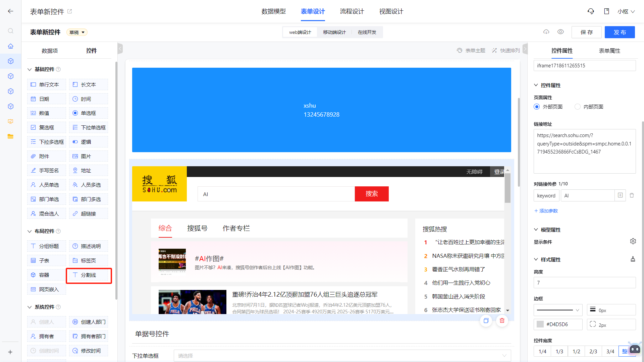
Task: Collapse the left panel arrow
Action: click(x=120, y=49)
